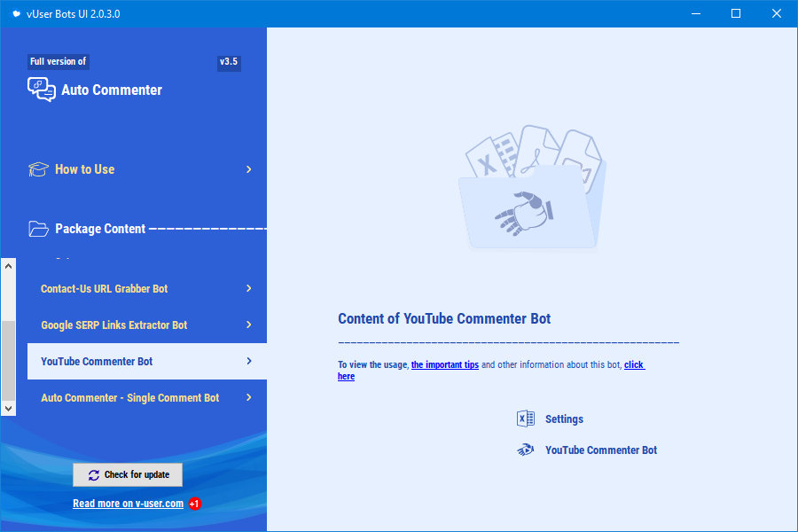Click the Check for update button

point(128,475)
